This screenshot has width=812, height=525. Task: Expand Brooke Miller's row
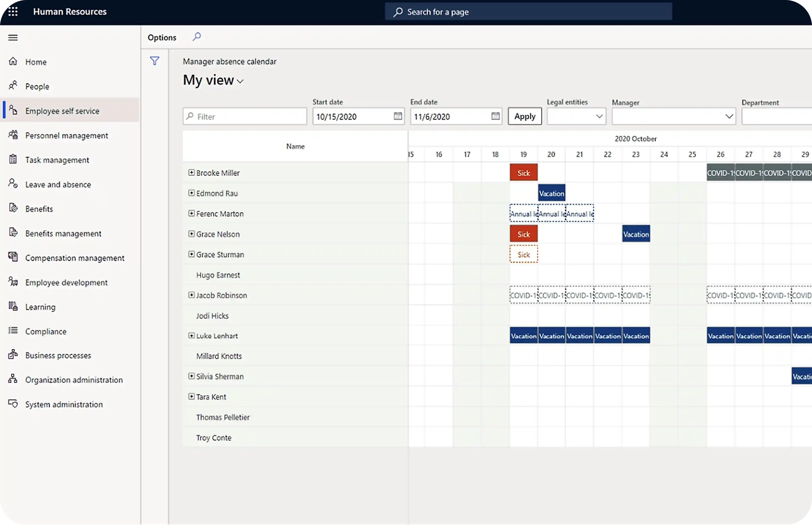click(191, 172)
